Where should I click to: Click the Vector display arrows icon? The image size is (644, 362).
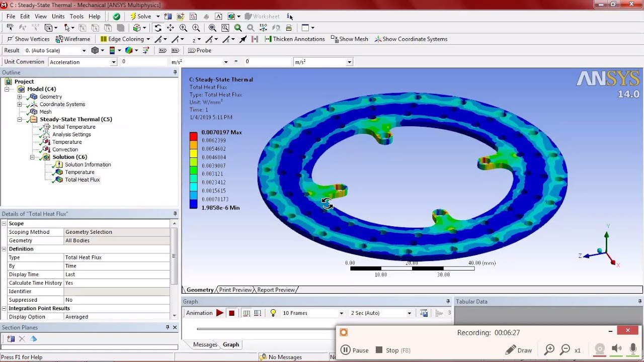point(146,50)
